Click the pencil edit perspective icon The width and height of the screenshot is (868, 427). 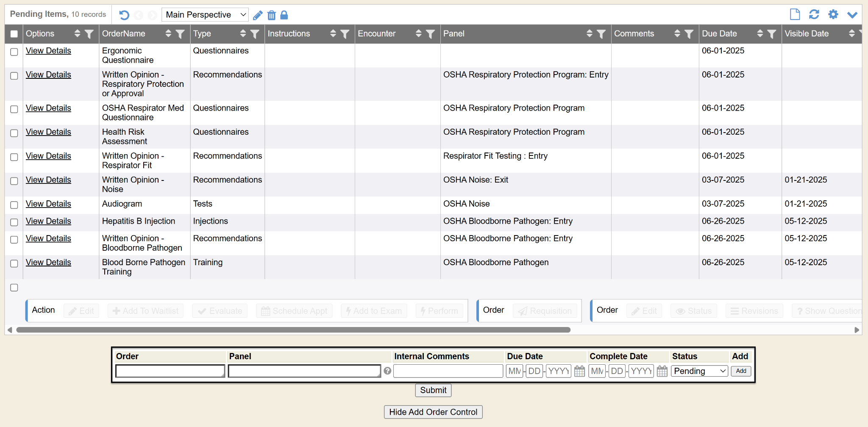[x=257, y=16]
